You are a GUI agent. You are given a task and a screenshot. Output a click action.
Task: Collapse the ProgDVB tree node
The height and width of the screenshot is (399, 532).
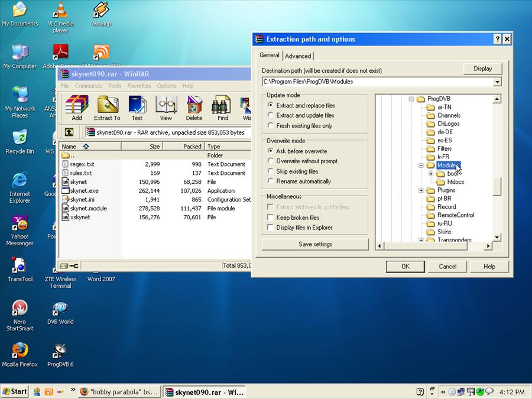(411, 99)
